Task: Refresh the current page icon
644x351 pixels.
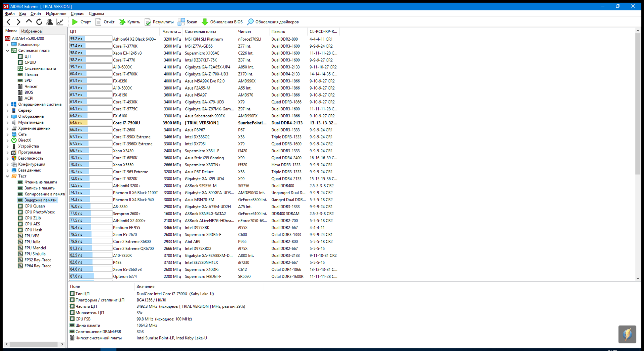Action: point(39,22)
